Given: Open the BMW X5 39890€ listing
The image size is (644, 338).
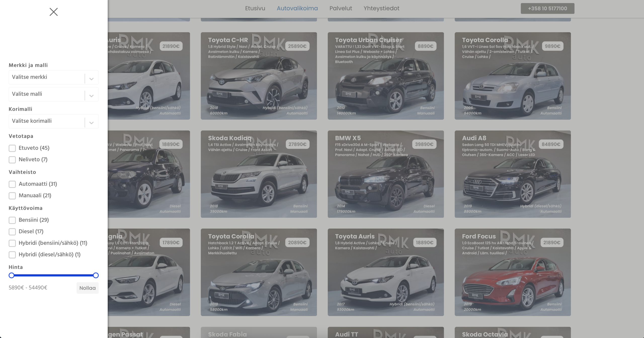Looking at the screenshot, I should pos(386,174).
